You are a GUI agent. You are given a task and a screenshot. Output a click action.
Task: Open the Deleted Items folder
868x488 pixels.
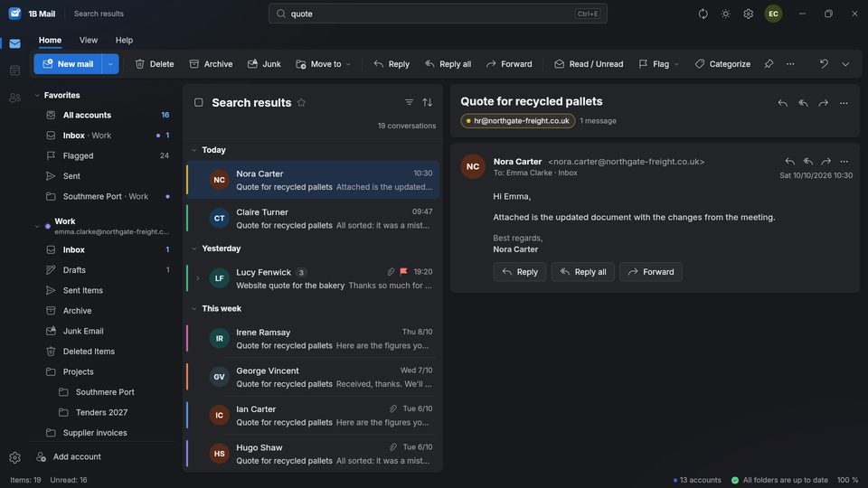[x=106, y=352]
